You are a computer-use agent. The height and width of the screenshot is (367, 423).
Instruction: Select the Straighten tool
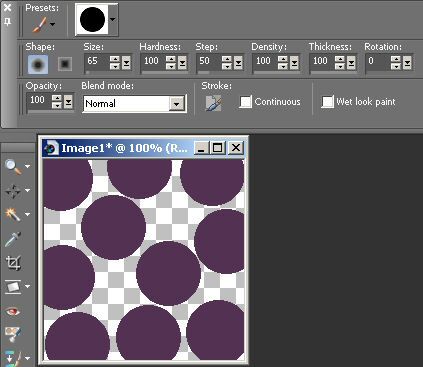tap(13, 287)
